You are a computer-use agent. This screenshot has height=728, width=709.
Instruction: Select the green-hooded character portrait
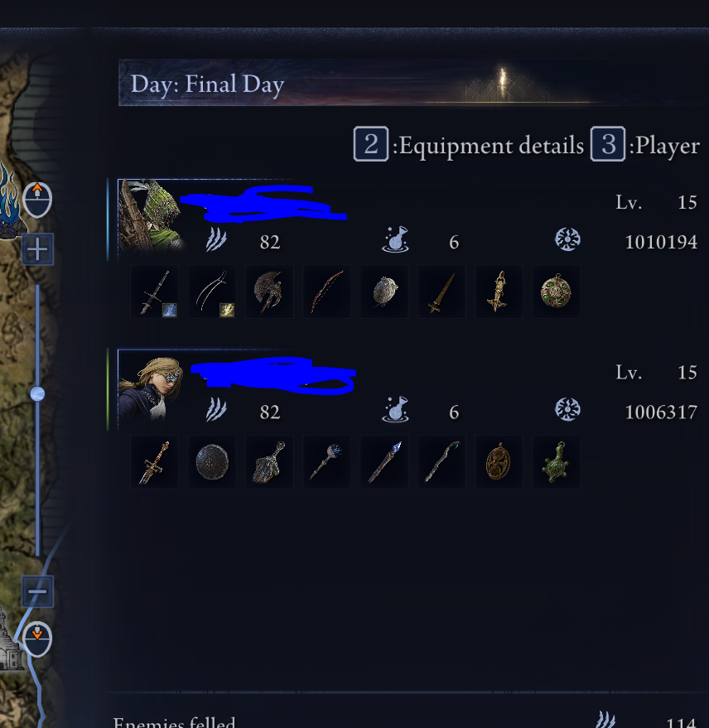[151, 215]
